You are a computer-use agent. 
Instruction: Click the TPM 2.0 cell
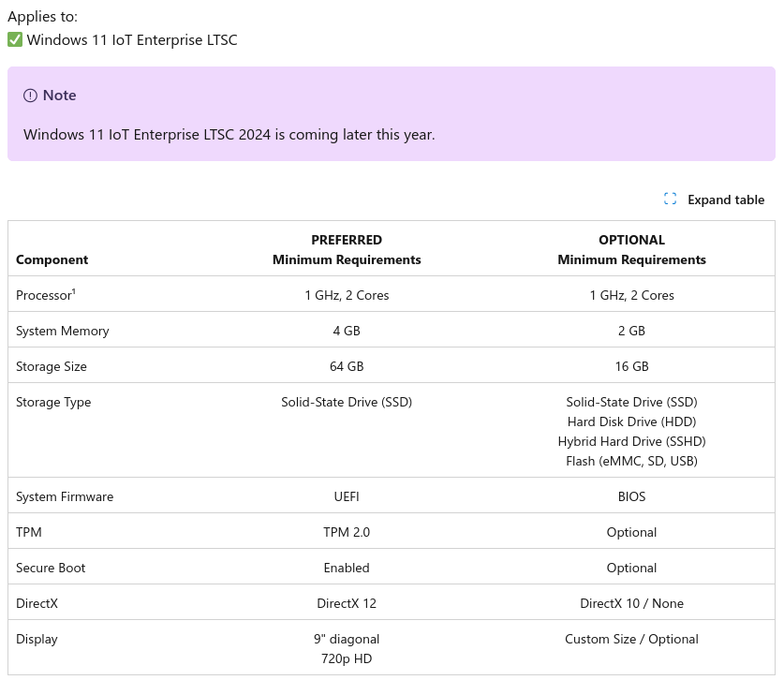point(347,532)
